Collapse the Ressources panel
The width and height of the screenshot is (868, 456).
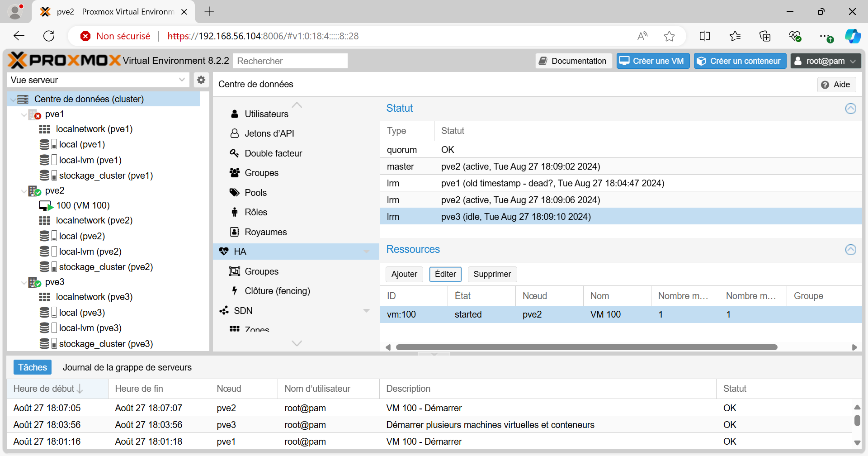(851, 250)
